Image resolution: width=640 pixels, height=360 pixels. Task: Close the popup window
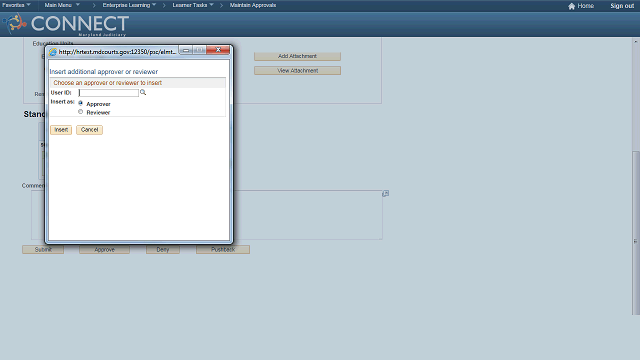point(218,50)
